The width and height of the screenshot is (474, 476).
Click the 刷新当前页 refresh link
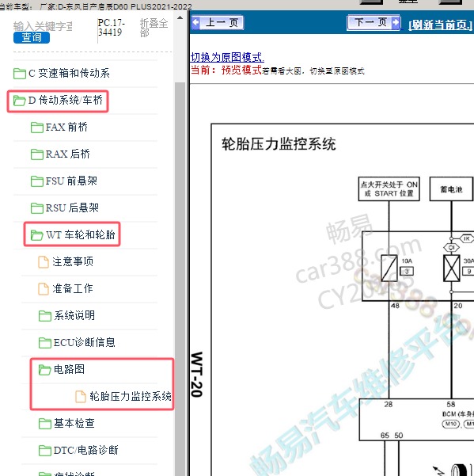(x=440, y=25)
